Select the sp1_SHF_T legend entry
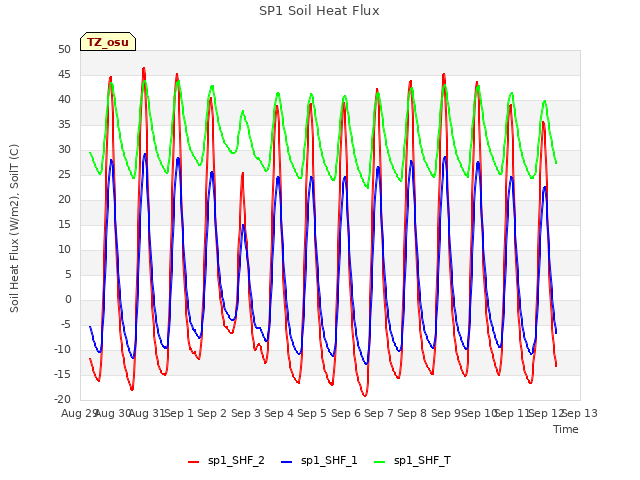The image size is (640, 480). pos(412,461)
